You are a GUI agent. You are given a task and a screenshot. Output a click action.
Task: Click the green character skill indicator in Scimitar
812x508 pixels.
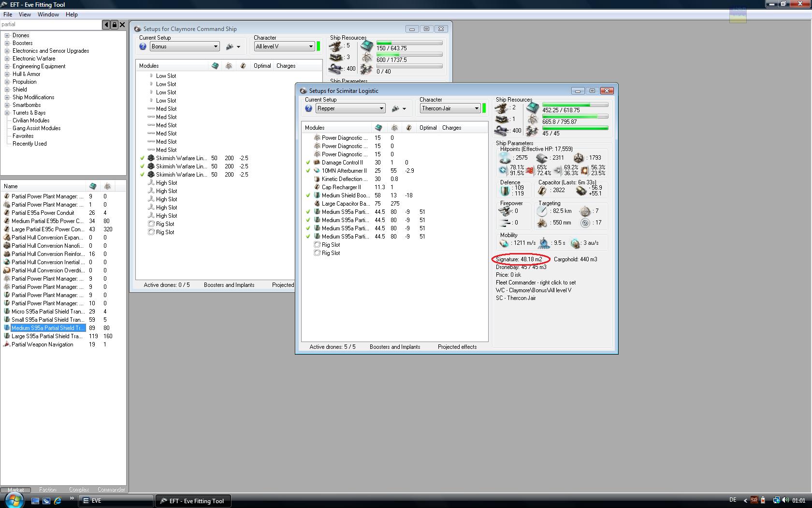484,108
